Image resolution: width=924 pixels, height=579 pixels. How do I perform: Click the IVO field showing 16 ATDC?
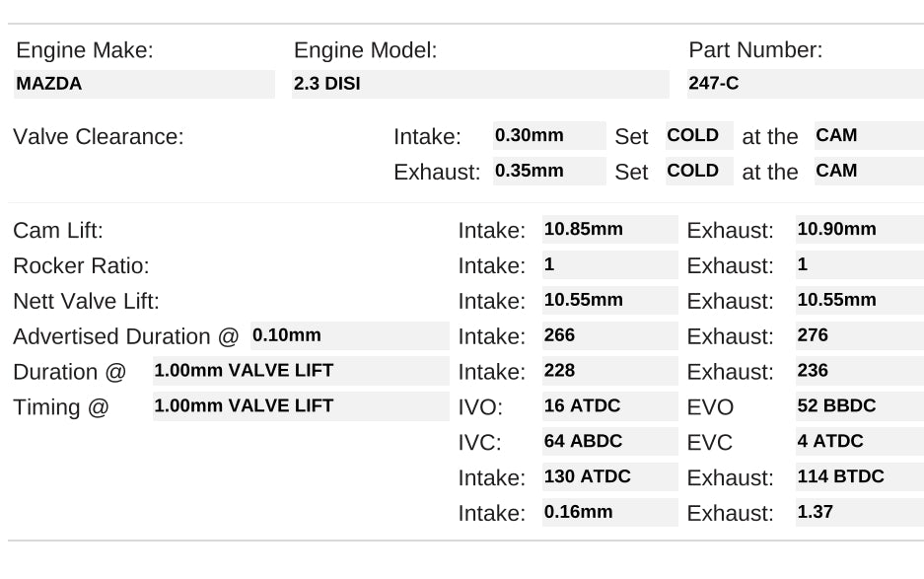(x=609, y=406)
